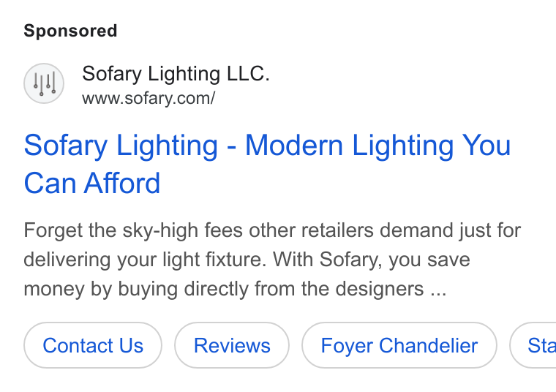This screenshot has height=392, width=556.
Task: Click the Can Afford headline line
Action: tap(92, 184)
